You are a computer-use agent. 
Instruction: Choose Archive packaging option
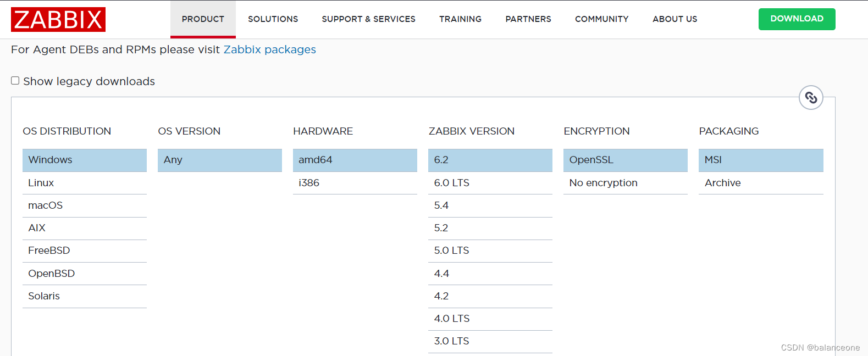(x=760, y=183)
